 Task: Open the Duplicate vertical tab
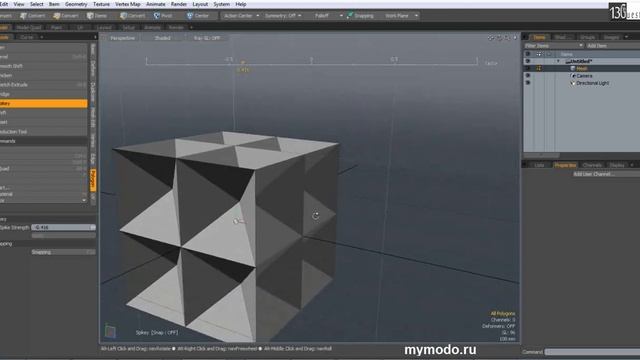tap(93, 93)
